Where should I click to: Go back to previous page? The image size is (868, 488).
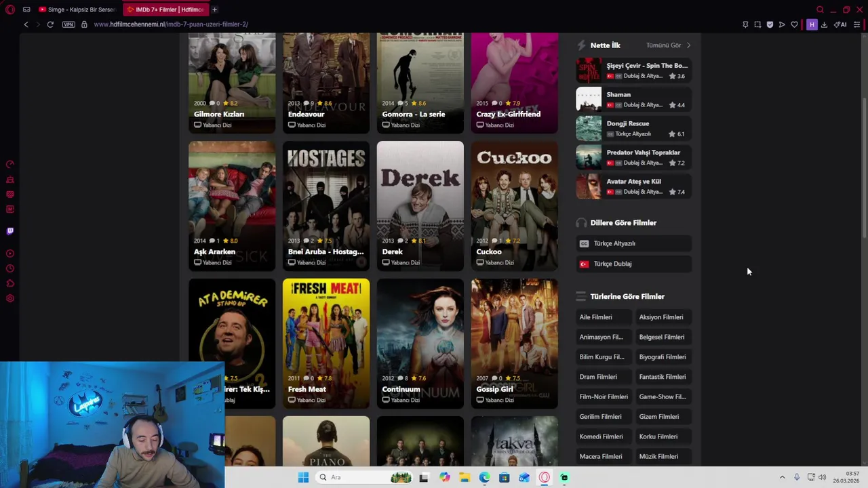click(x=26, y=24)
